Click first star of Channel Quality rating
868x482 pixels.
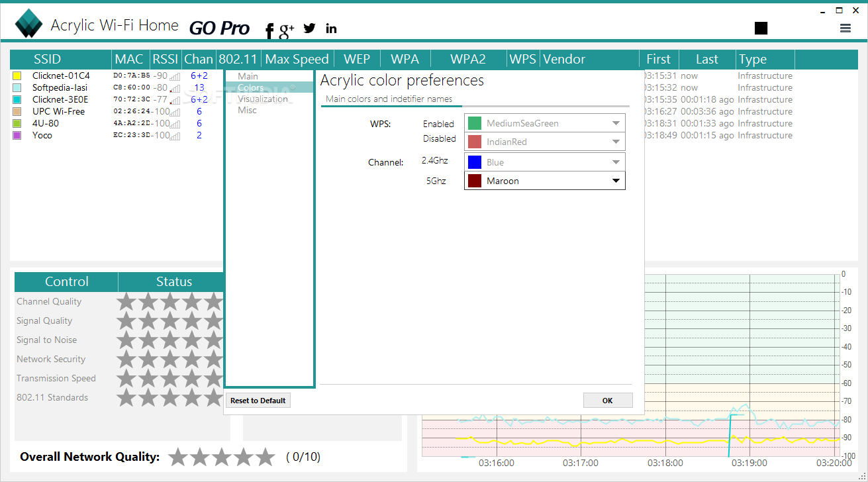click(x=126, y=301)
